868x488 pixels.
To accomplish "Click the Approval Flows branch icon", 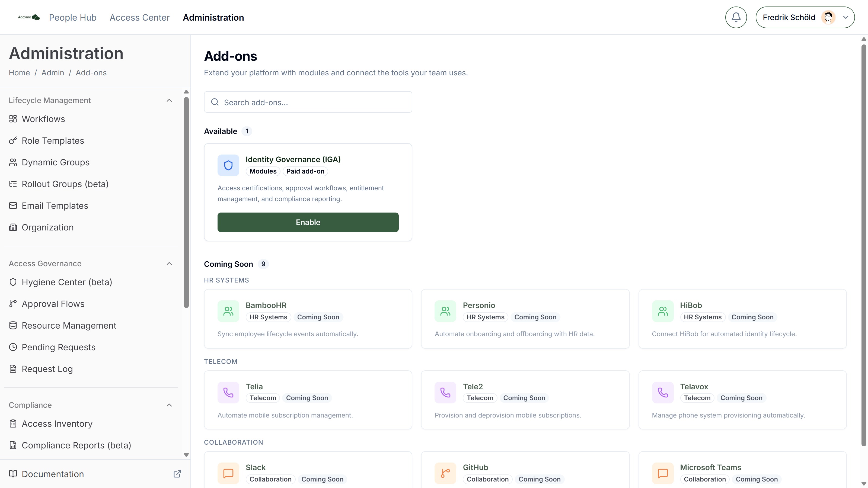I will pyautogui.click(x=13, y=304).
